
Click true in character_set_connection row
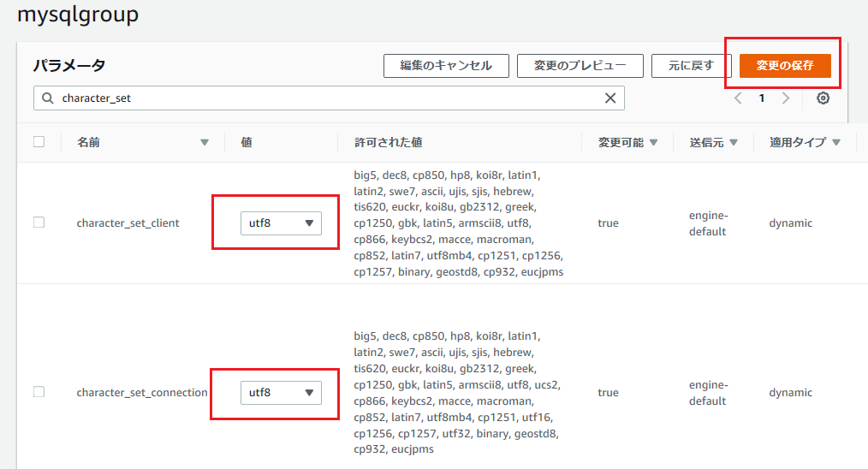click(x=608, y=393)
